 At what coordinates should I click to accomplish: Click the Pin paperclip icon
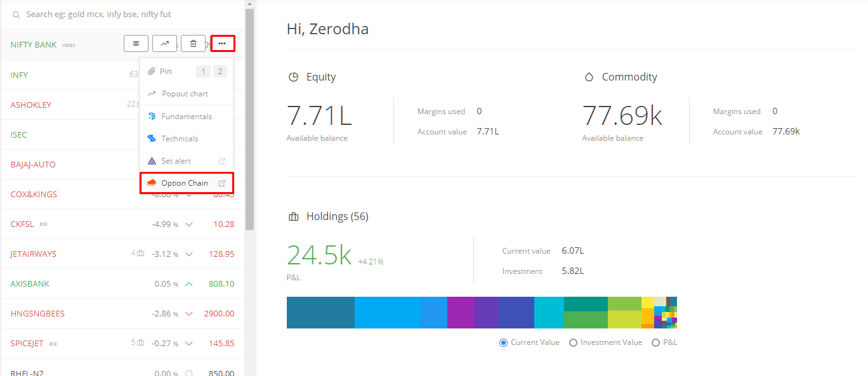point(152,71)
